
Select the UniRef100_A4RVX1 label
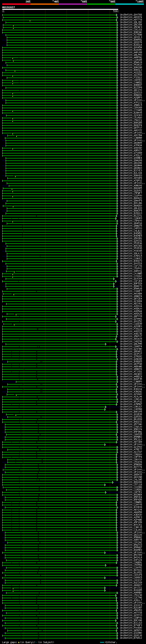(x=131, y=271)
